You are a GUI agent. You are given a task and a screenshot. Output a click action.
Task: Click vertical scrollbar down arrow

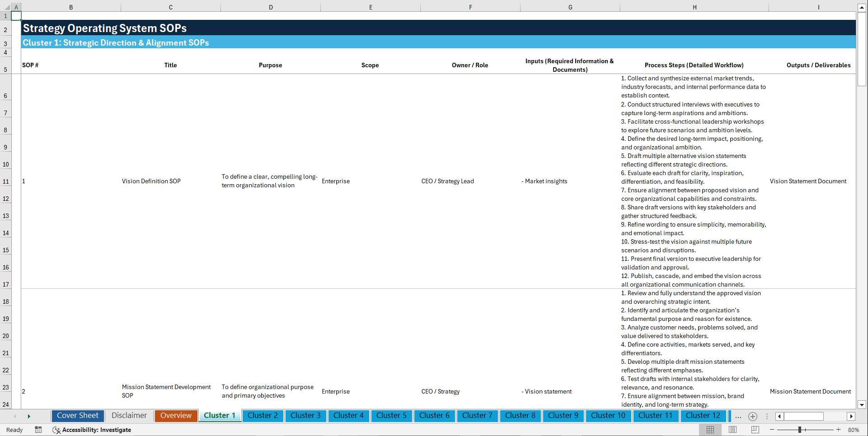point(862,405)
